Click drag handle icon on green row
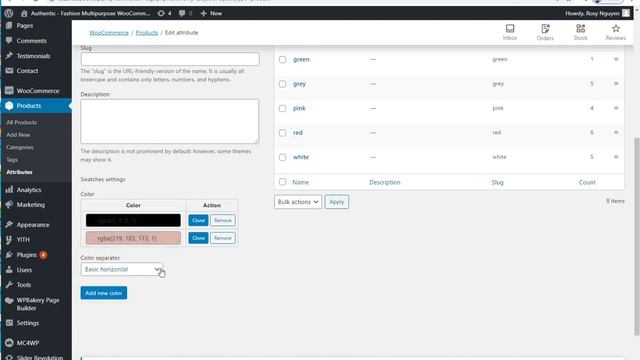This screenshot has width=640, height=360. click(616, 59)
